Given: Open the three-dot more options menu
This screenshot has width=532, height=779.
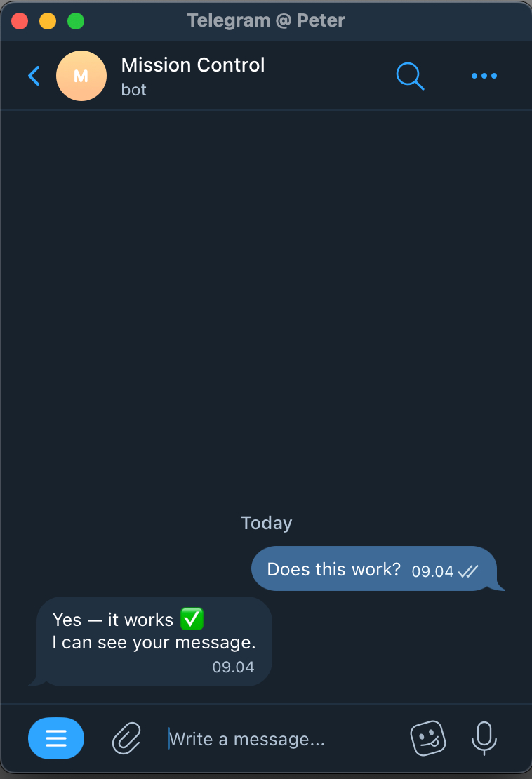Looking at the screenshot, I should (x=484, y=76).
